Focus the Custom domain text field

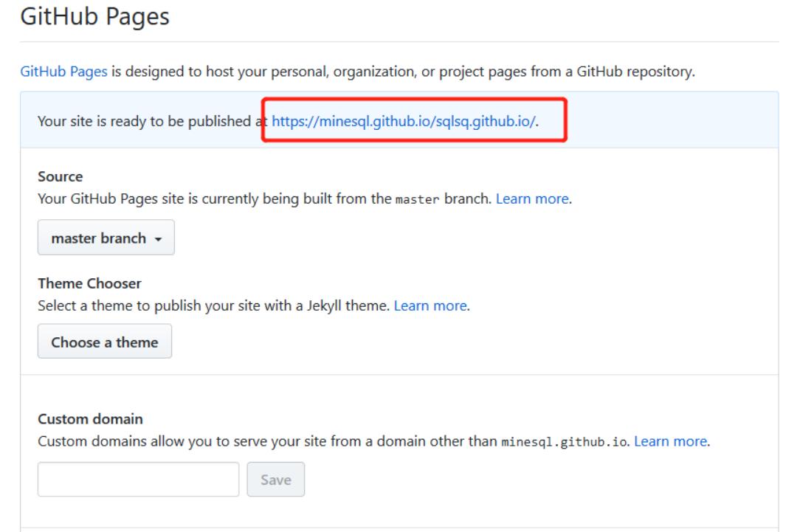[x=139, y=480]
